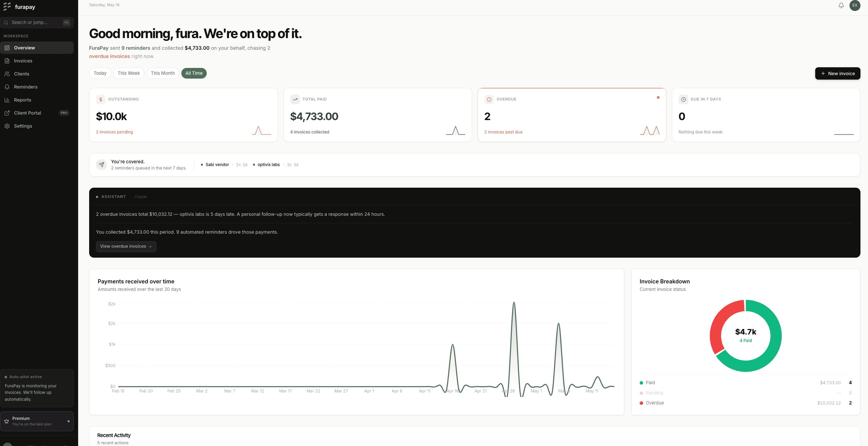Click the overdue invoices link in greeting
The height and width of the screenshot is (446, 868).
tap(109, 56)
